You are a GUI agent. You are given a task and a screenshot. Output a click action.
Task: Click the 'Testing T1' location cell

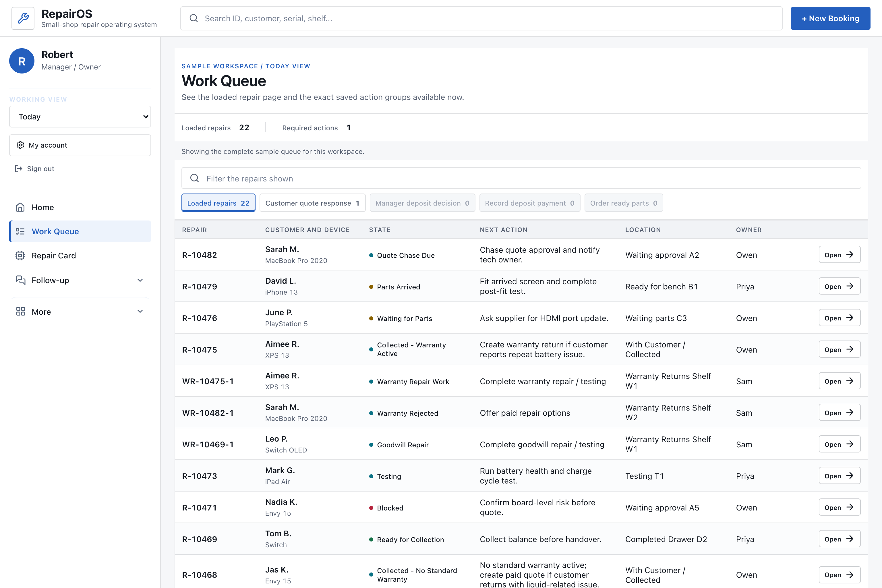[644, 476]
